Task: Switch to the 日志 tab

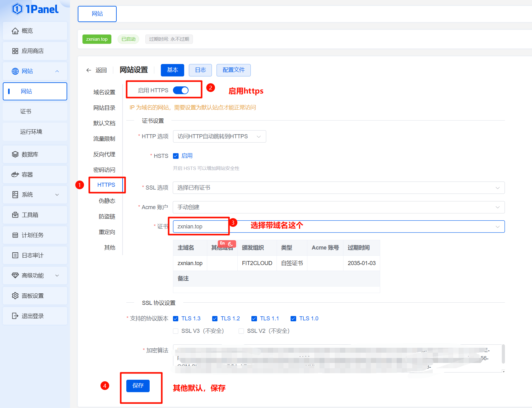Action: click(200, 70)
